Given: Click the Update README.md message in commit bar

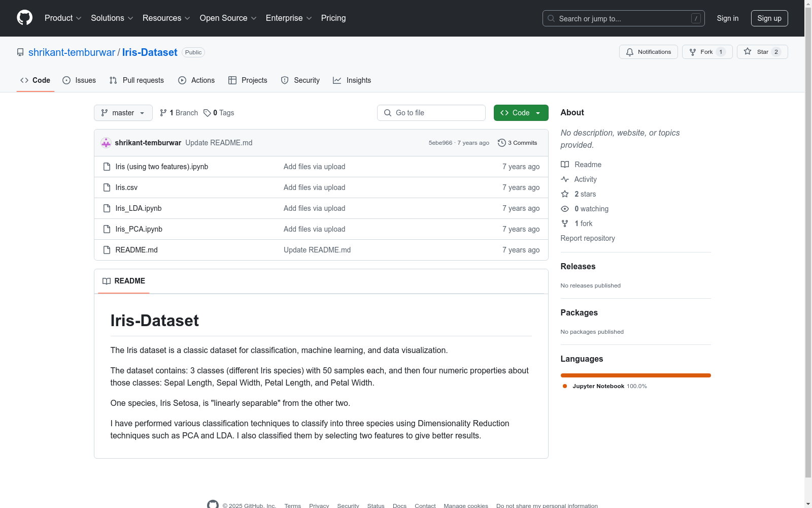Looking at the screenshot, I should coord(219,143).
